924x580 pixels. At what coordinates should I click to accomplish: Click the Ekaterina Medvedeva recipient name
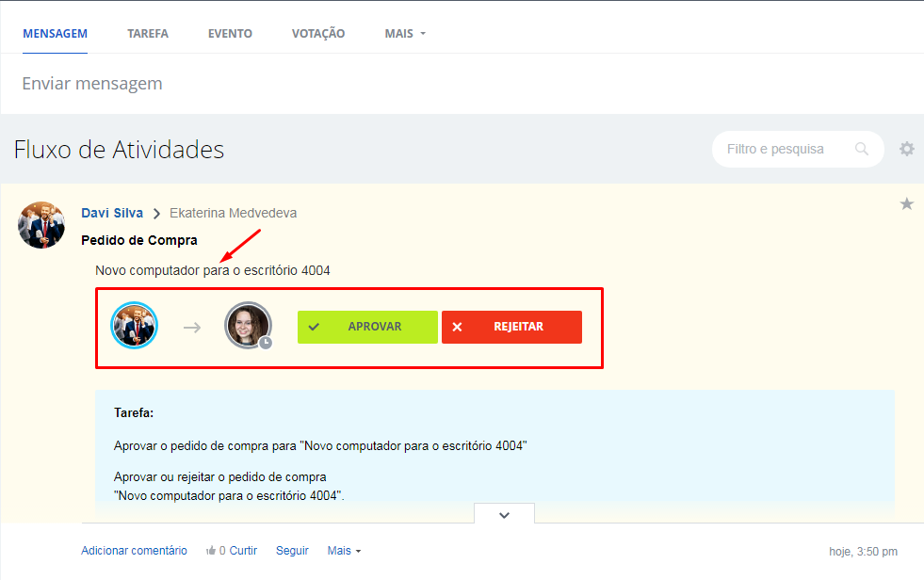coord(234,213)
